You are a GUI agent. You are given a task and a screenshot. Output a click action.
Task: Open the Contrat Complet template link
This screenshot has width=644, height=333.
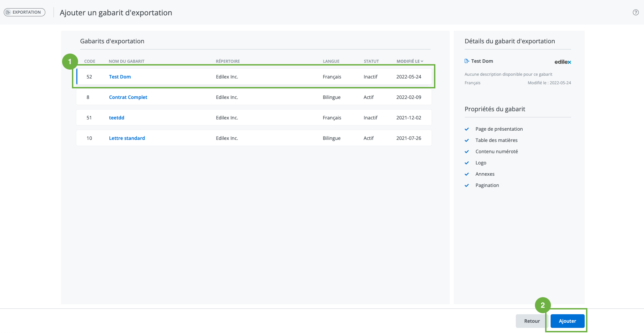128,97
